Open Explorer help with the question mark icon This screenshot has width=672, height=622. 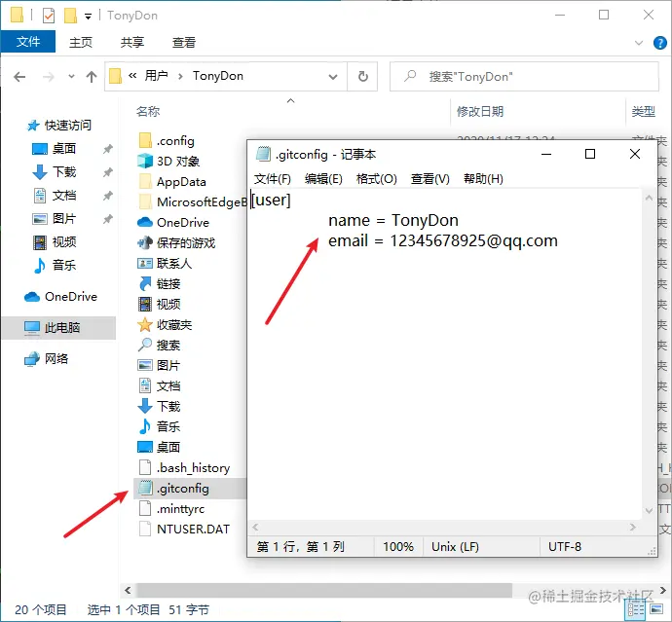[x=659, y=43]
